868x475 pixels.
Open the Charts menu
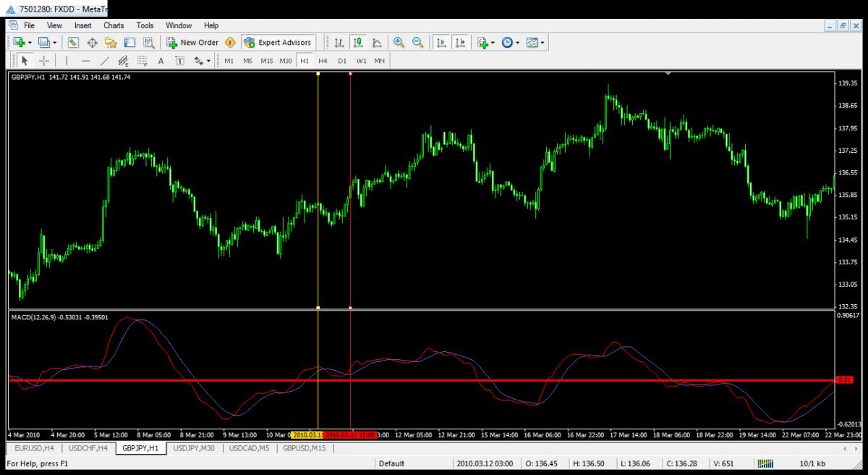[x=114, y=25]
